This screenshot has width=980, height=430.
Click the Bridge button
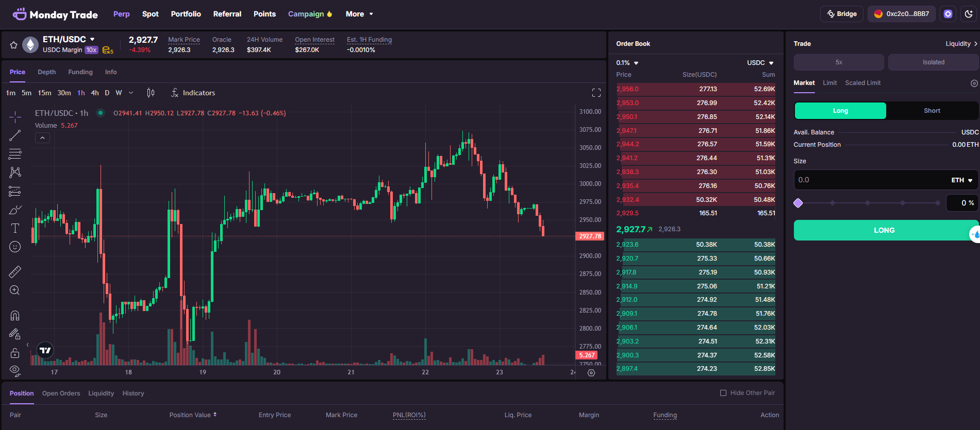point(842,14)
